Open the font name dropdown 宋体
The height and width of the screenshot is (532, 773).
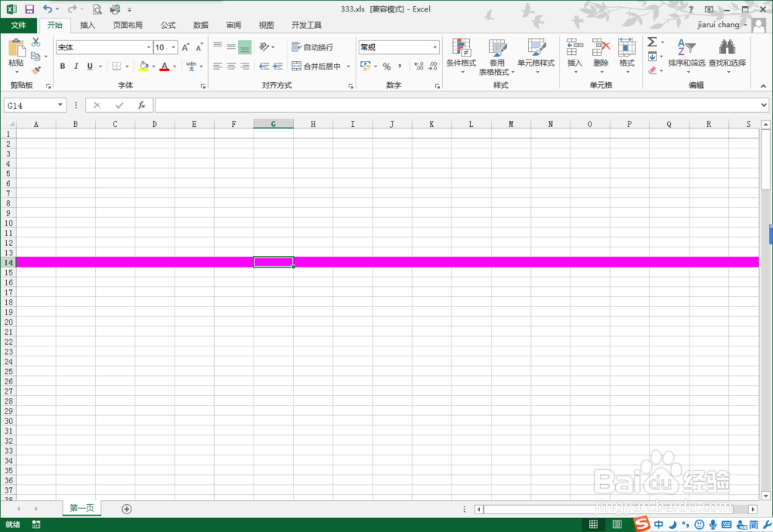coord(148,47)
